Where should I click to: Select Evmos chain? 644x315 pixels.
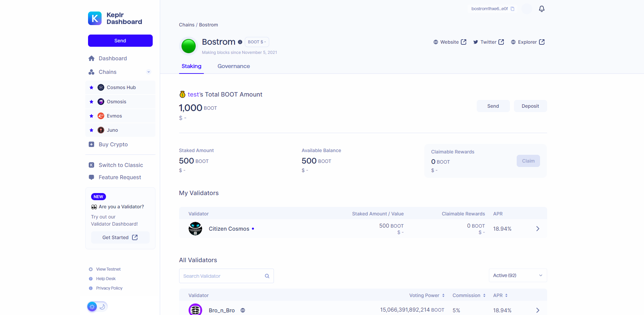click(x=120, y=116)
